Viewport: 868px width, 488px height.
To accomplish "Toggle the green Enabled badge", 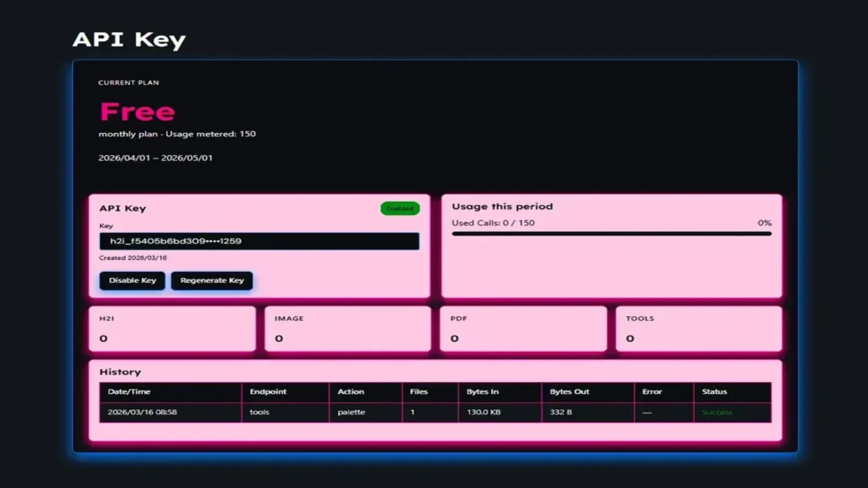I will 398,208.
